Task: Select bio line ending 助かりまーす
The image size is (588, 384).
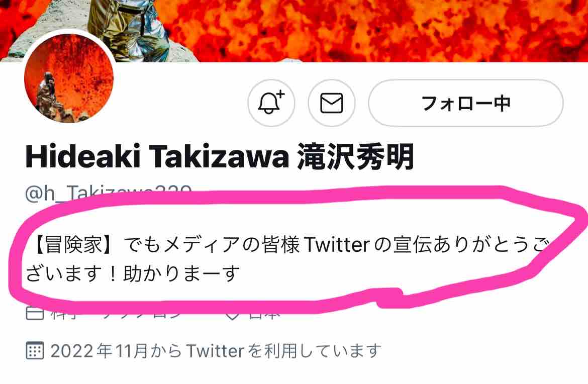Action: click(133, 273)
